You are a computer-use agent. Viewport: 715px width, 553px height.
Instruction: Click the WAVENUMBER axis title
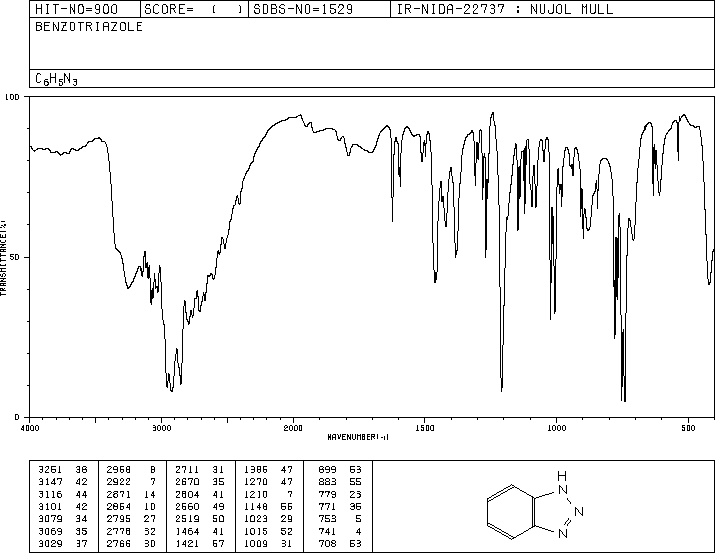(358, 437)
